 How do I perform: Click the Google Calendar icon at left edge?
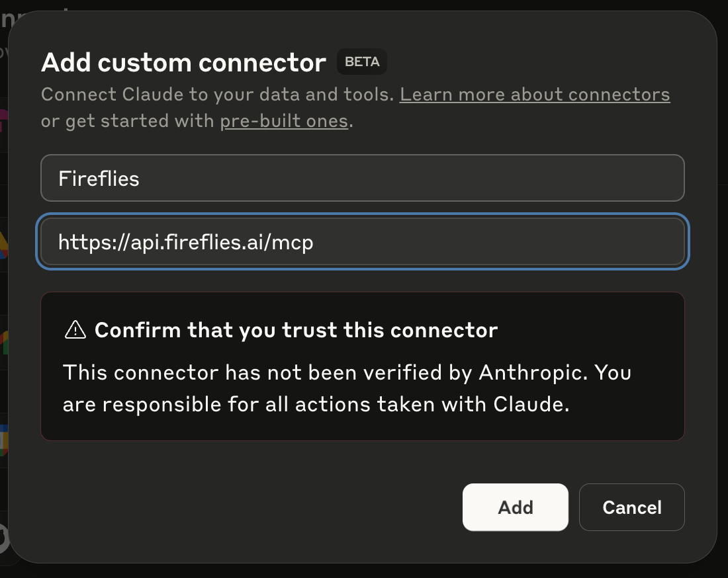pyautogui.click(x=4, y=440)
